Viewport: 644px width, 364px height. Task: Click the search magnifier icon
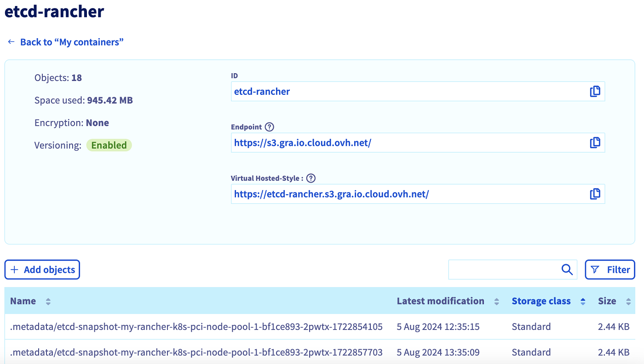566,269
